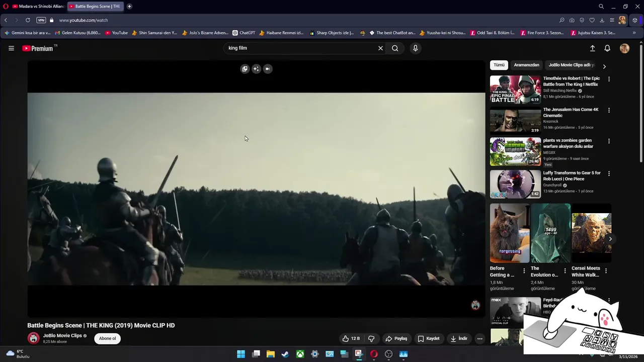Subscribe using the Abone ol button
This screenshot has height=362, width=644.
(107, 338)
